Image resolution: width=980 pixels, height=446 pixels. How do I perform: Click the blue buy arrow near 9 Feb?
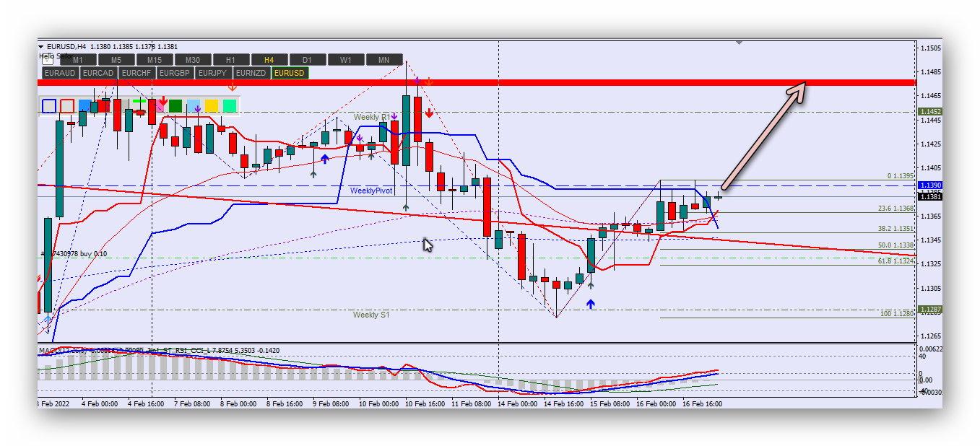click(325, 159)
